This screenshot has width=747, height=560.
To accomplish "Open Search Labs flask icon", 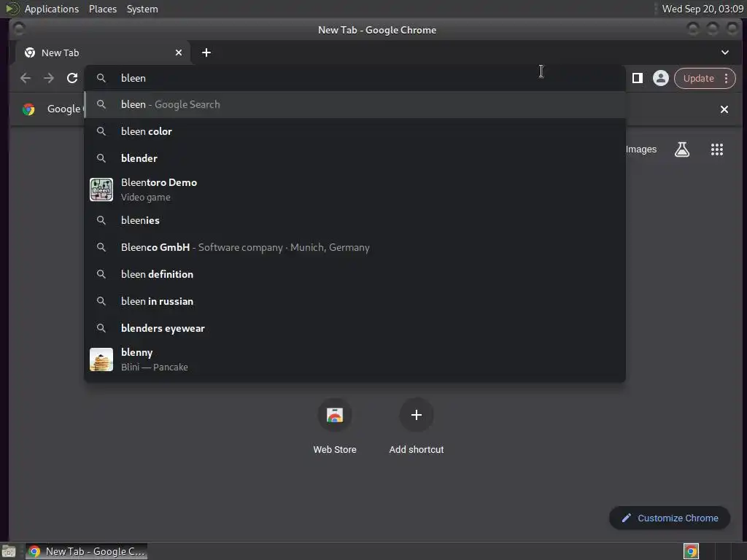I will click(682, 149).
